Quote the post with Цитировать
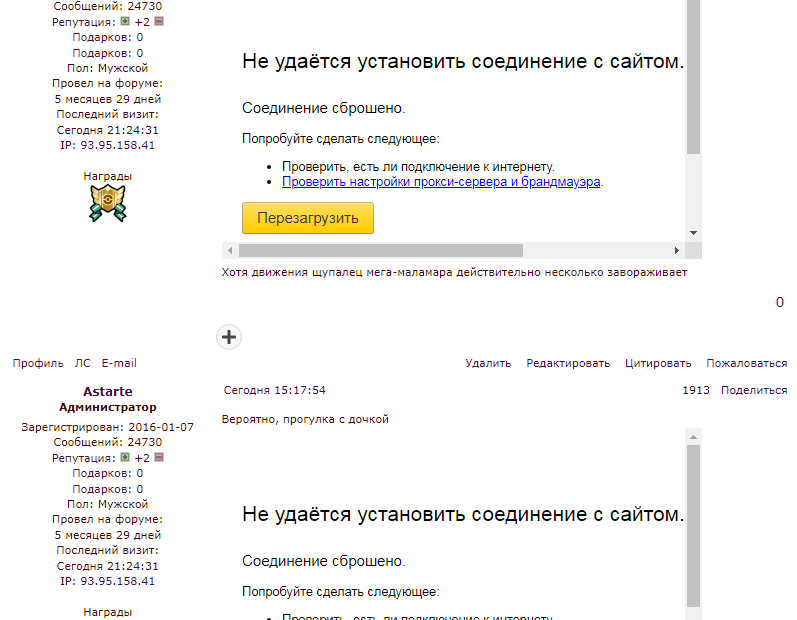 [658, 363]
